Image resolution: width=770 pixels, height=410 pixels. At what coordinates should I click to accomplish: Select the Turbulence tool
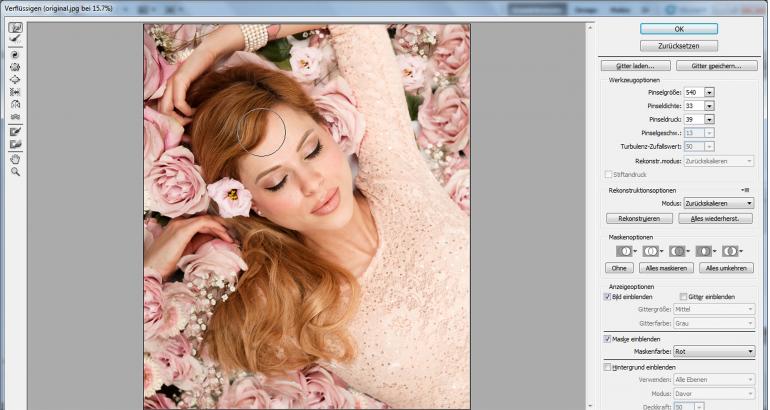[15, 116]
